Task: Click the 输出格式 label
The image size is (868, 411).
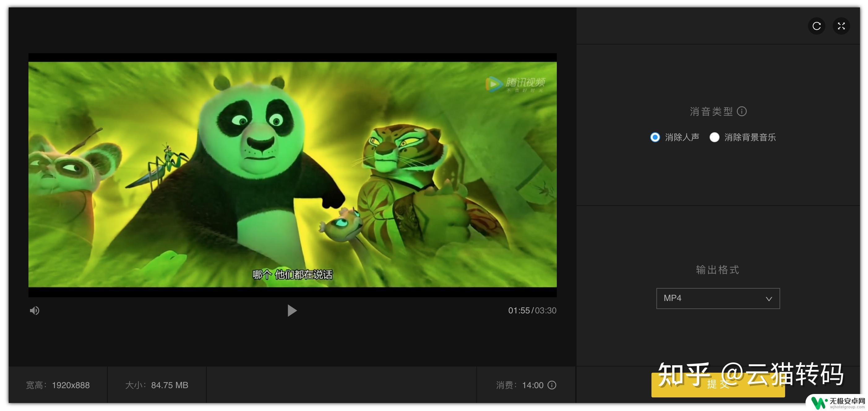Action: click(718, 270)
